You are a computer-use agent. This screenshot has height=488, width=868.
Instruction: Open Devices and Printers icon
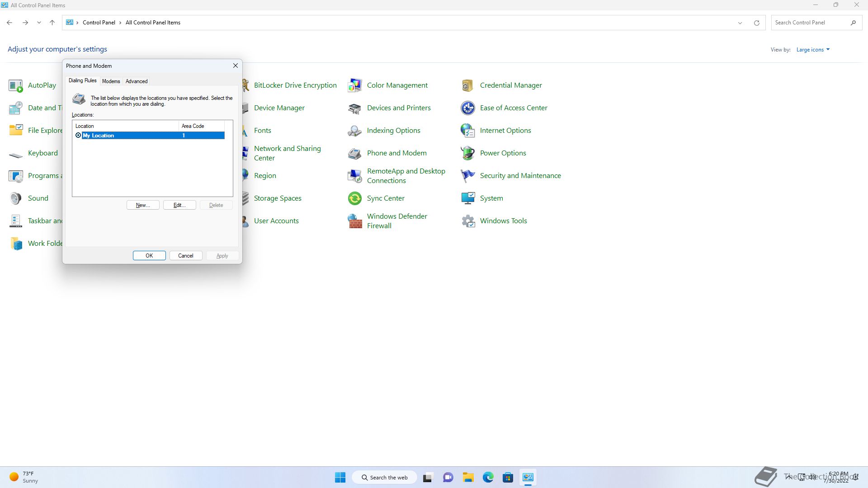[355, 108]
